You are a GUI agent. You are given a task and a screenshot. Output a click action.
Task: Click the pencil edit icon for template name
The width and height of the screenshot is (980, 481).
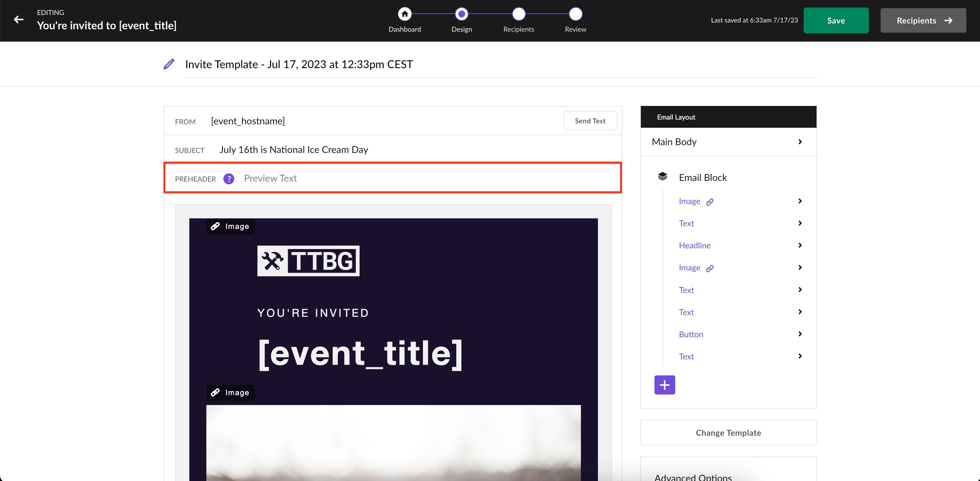tap(169, 64)
